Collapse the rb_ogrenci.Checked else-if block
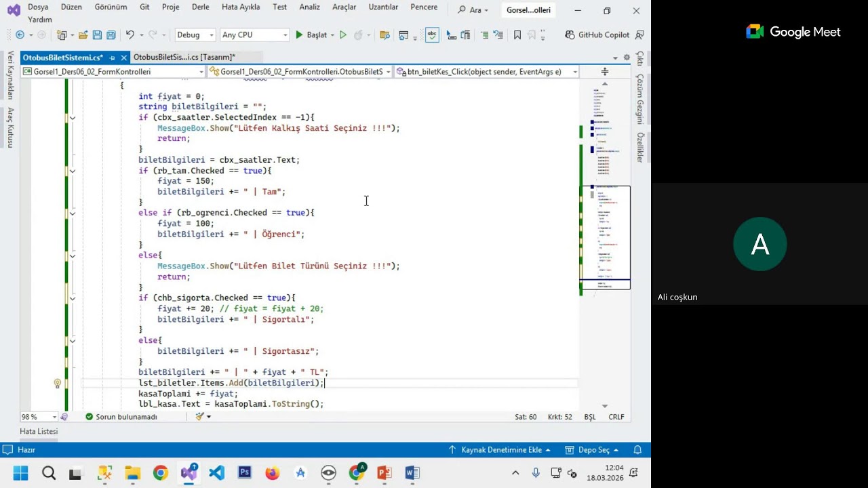This screenshot has width=868, height=488. [x=72, y=213]
